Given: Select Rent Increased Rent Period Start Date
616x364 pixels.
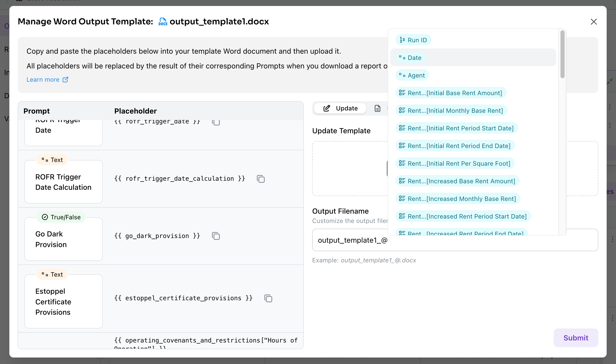Looking at the screenshot, I should [x=463, y=216].
